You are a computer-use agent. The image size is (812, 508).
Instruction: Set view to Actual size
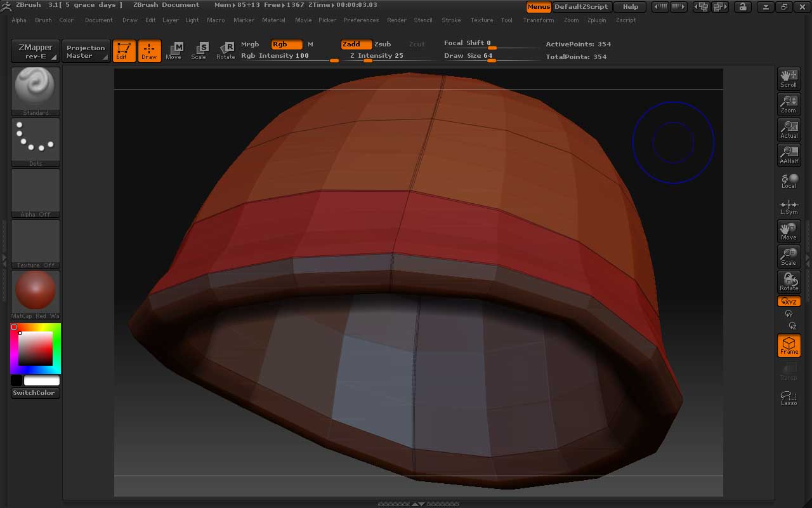tap(789, 130)
